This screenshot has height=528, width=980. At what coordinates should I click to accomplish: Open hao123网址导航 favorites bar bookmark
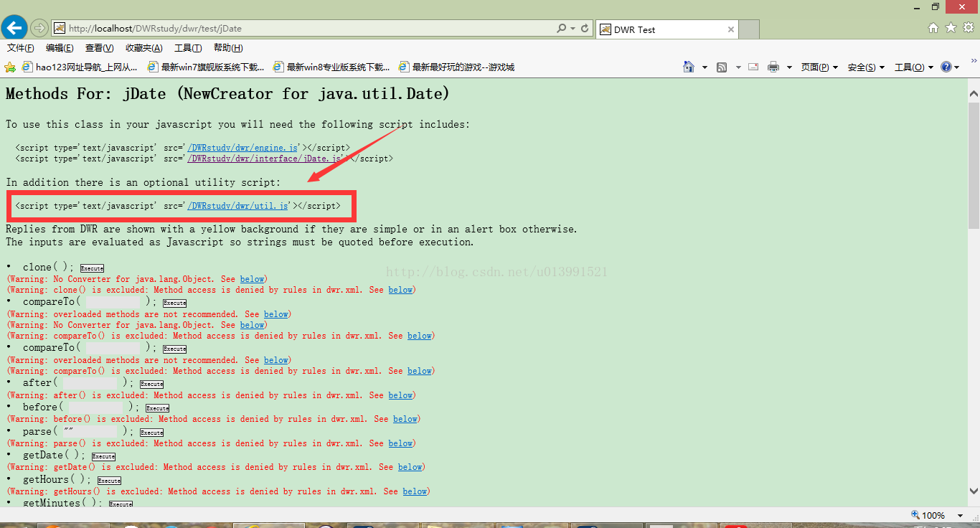tap(80, 67)
